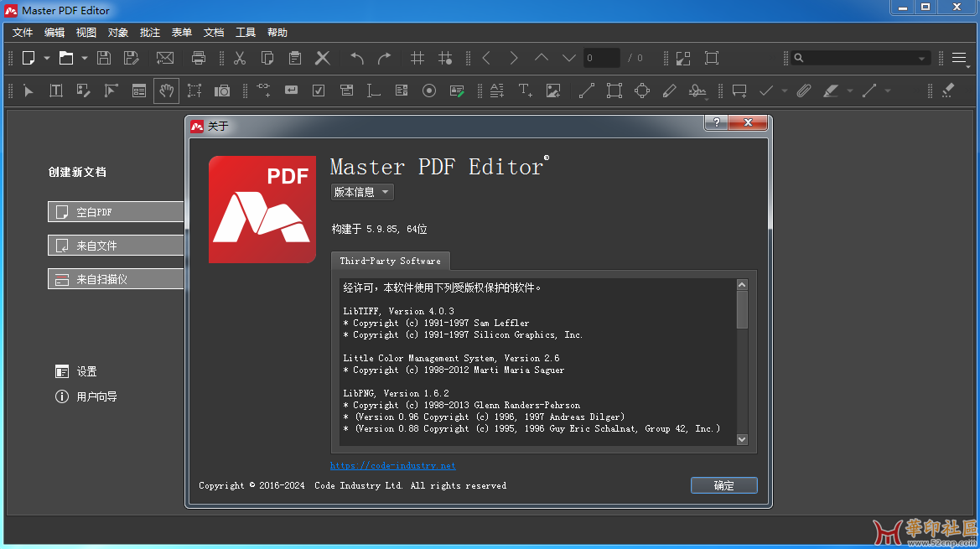Click the new document icon
The image size is (980, 549).
point(29,58)
